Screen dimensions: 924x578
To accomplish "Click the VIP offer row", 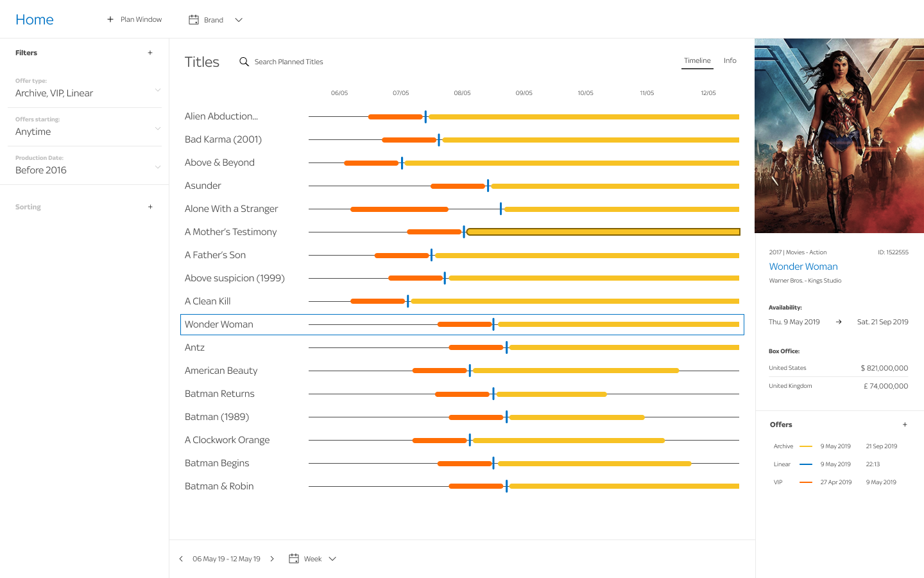I will pyautogui.click(x=835, y=482).
